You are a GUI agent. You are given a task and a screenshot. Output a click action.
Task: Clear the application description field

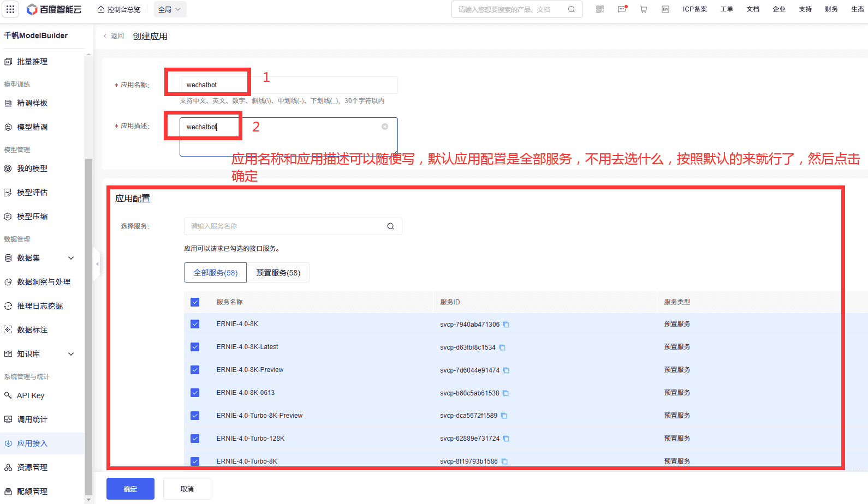(385, 127)
